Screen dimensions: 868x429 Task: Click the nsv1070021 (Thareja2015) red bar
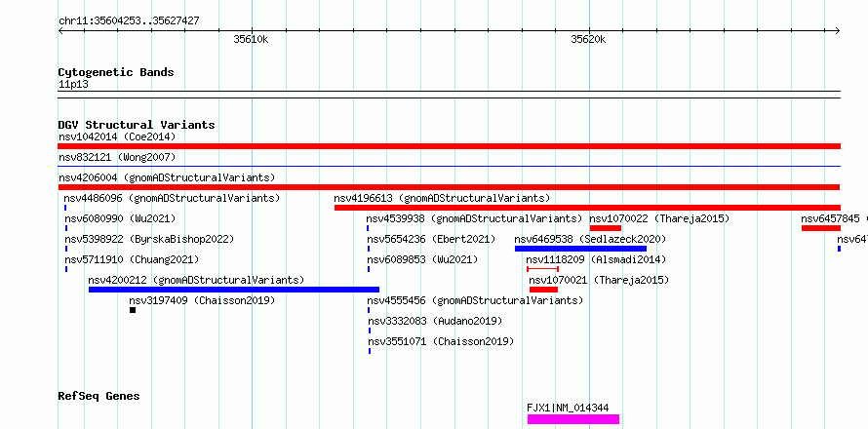543,290
